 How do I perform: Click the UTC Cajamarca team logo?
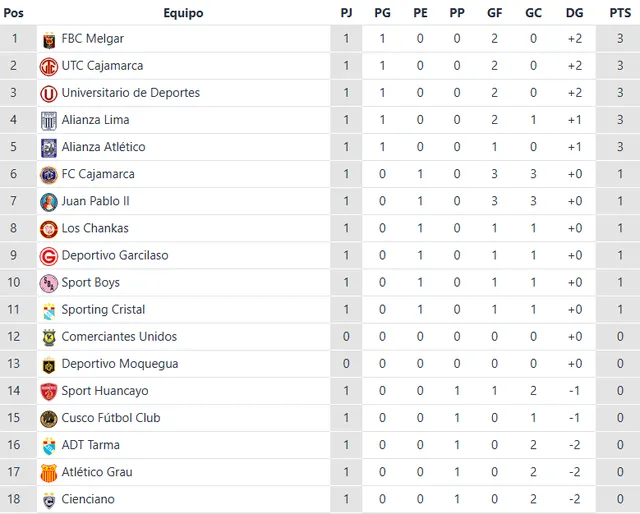48,66
